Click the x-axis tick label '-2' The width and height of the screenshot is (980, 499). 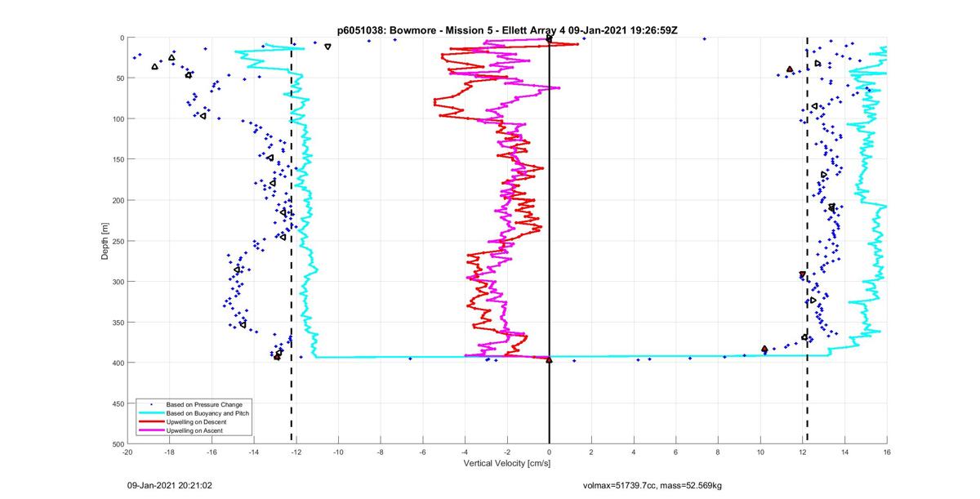tap(507, 452)
